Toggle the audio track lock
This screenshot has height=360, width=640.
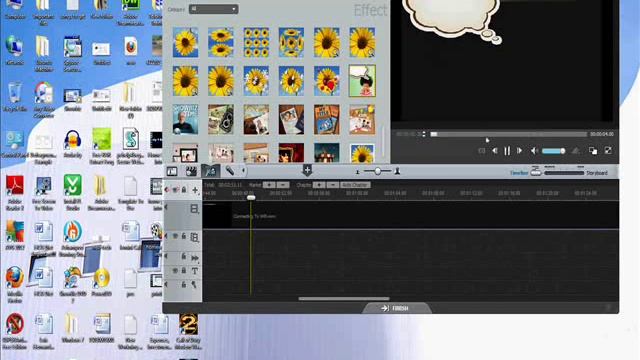tap(184, 284)
